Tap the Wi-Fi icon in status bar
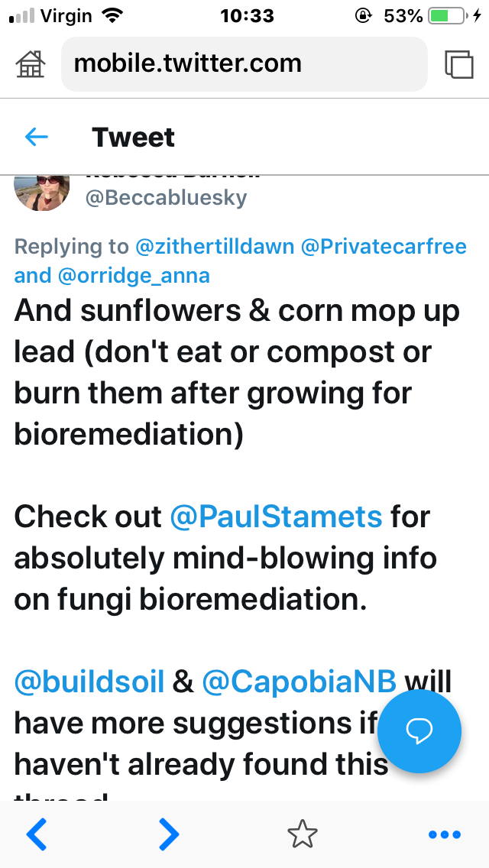 [x=113, y=15]
